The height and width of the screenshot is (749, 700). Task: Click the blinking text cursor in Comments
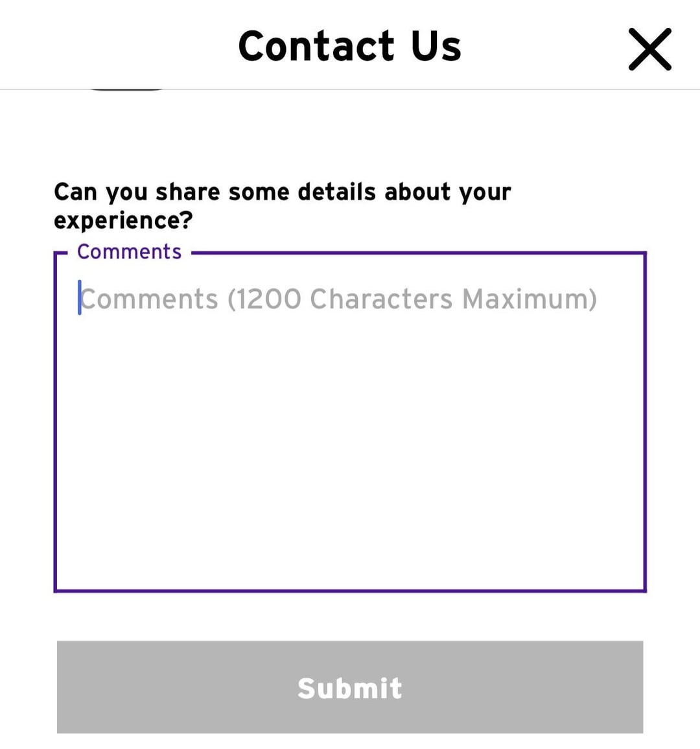point(80,298)
